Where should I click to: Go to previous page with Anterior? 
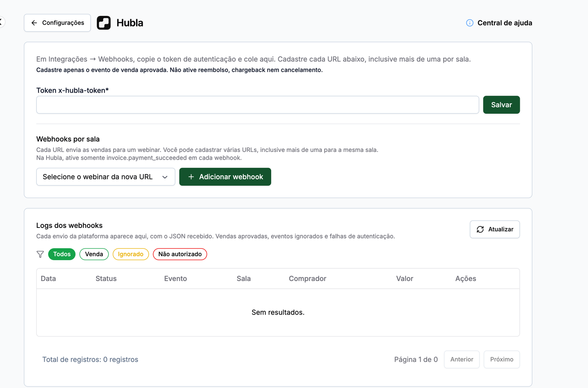462,359
